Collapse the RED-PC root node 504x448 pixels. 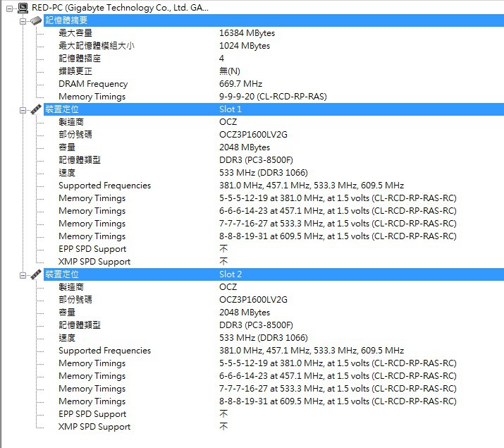9,8
